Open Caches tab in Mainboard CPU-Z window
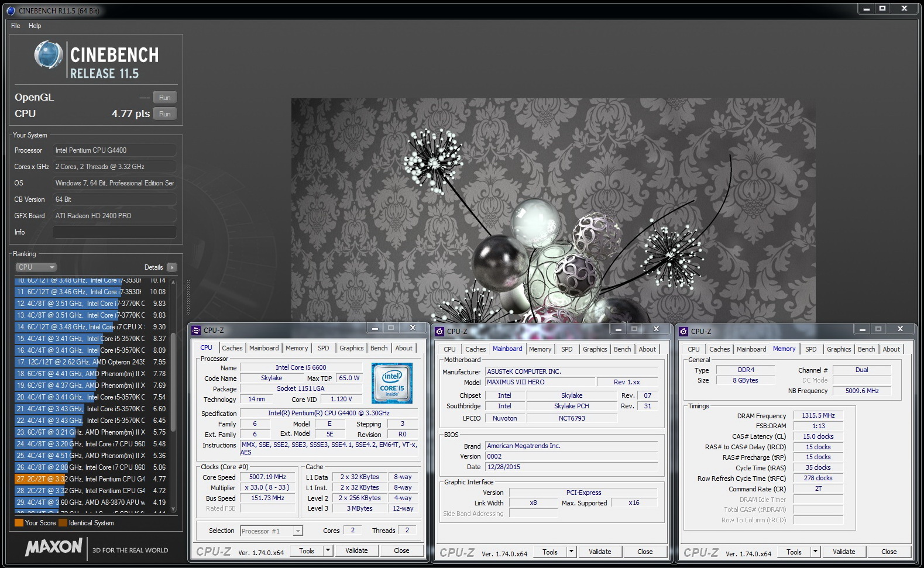The image size is (924, 568). 476,349
